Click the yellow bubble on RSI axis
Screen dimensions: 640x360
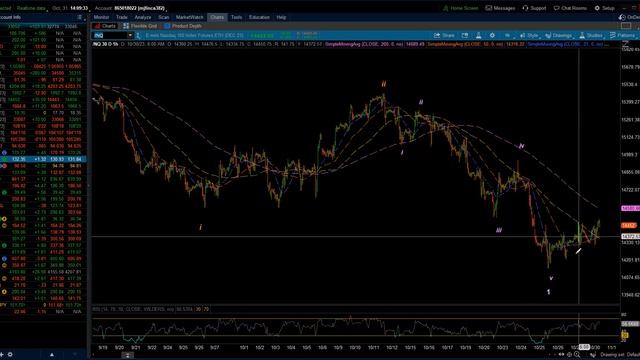(x=625, y=335)
